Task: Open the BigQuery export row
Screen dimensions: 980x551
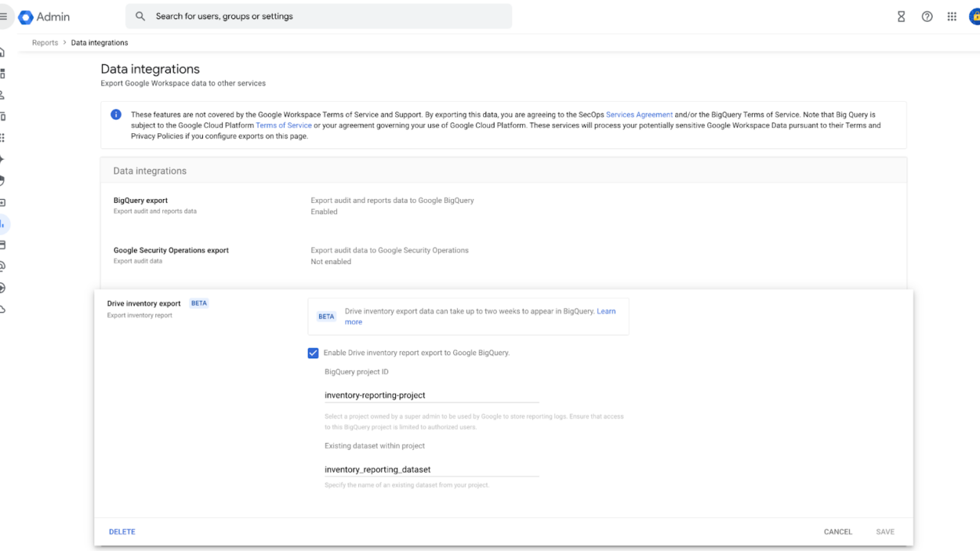Action: coord(503,206)
